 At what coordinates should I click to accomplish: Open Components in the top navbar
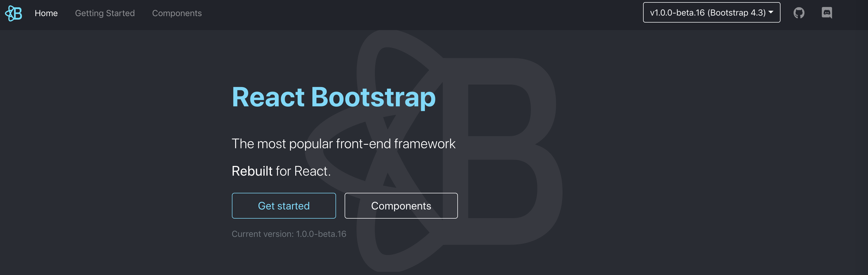coord(177,13)
